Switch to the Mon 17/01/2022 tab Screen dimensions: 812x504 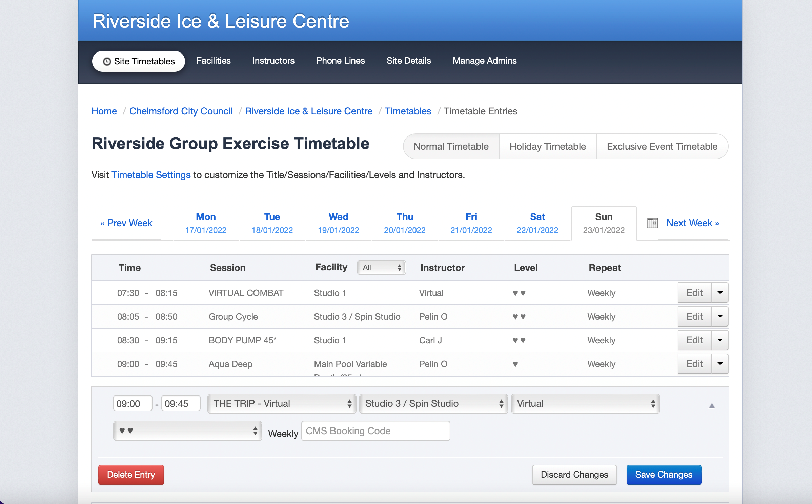click(x=206, y=223)
